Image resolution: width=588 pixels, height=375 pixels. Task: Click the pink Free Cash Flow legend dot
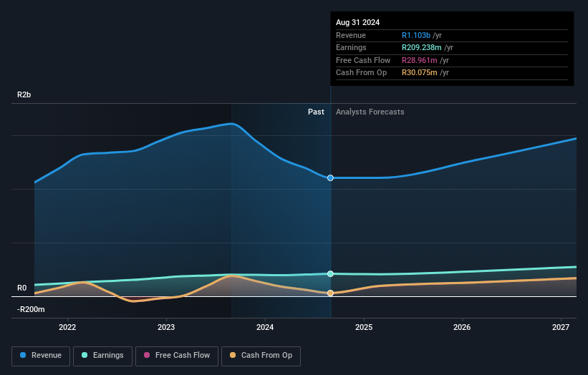(x=147, y=355)
